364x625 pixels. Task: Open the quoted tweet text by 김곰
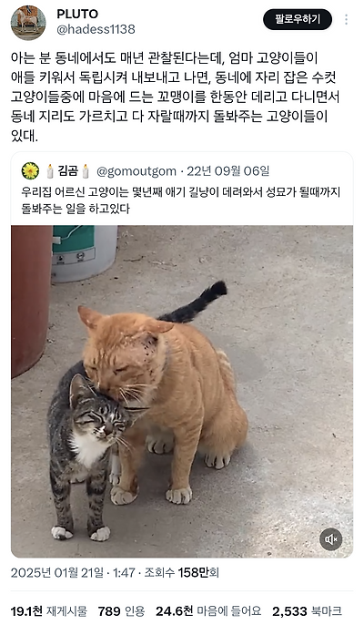[181, 200]
